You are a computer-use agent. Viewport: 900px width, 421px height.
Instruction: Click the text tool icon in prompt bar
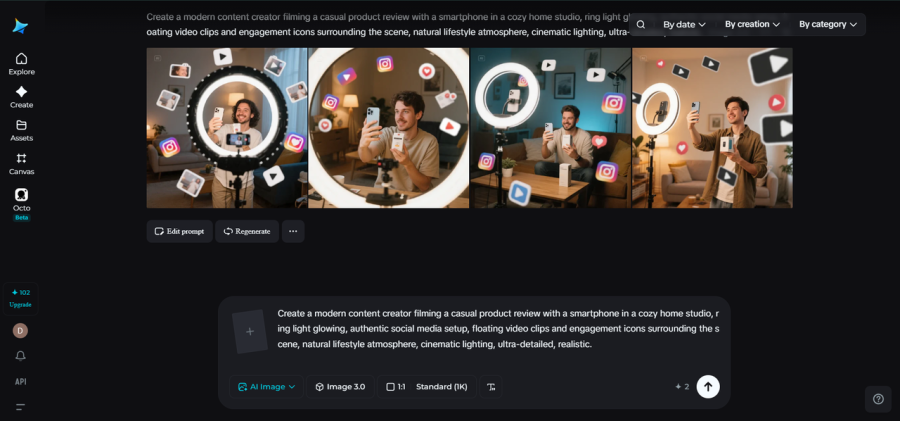coord(491,387)
